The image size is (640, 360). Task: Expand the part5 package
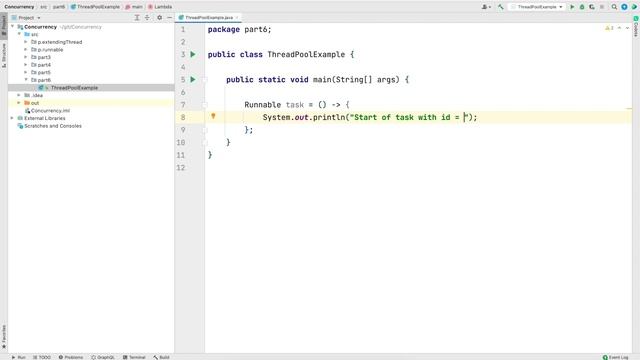point(26,72)
